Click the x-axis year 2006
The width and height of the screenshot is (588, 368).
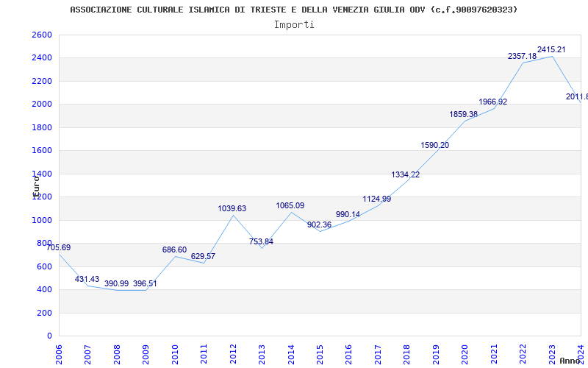59,354
